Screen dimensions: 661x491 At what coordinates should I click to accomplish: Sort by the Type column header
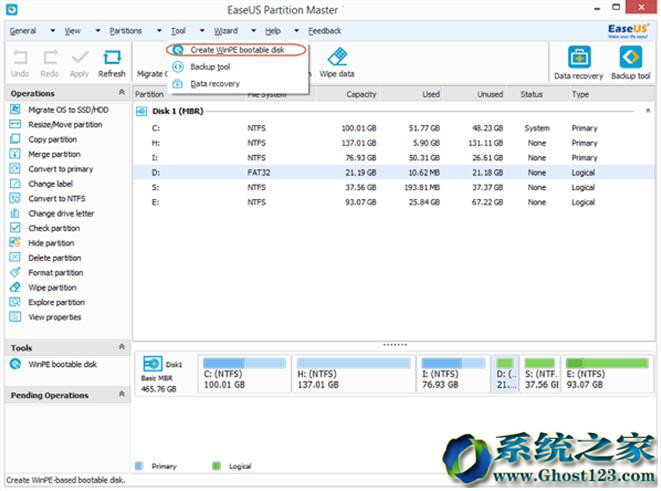pos(580,94)
